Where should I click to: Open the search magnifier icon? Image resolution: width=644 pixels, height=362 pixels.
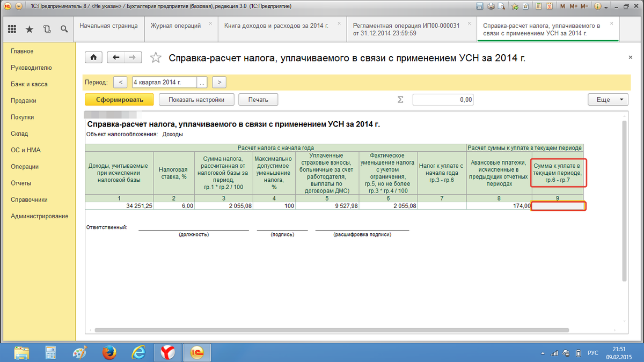(64, 29)
